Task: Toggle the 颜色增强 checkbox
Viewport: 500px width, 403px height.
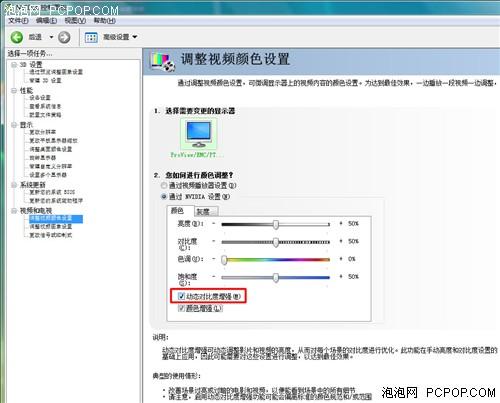Action: [x=182, y=308]
